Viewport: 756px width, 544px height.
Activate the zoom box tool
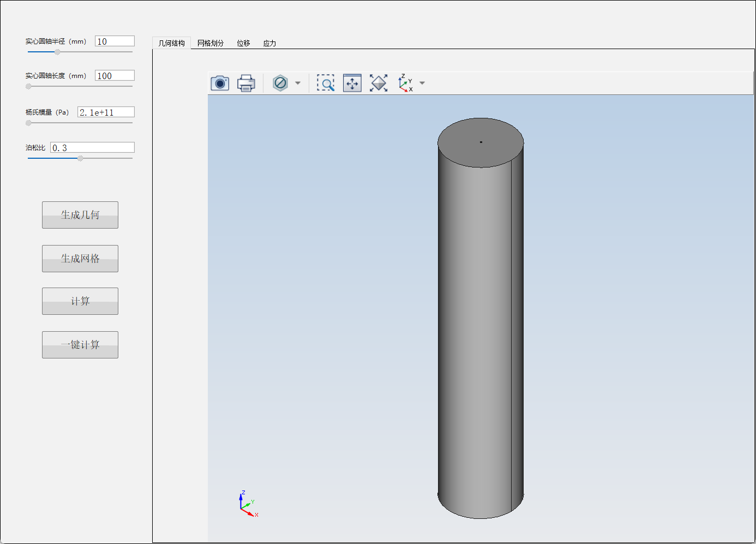(326, 83)
